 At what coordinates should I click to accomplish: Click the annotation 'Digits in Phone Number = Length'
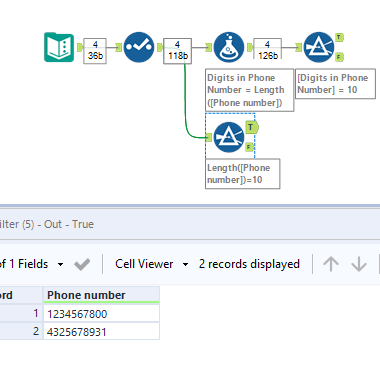249,90
